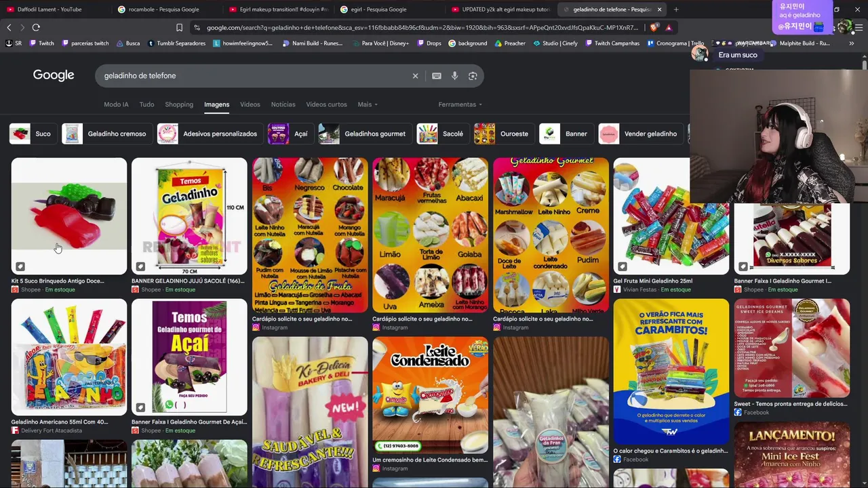Screen dimensions: 868x488
Task: Expand the Mais dropdown menu
Action: (368, 104)
